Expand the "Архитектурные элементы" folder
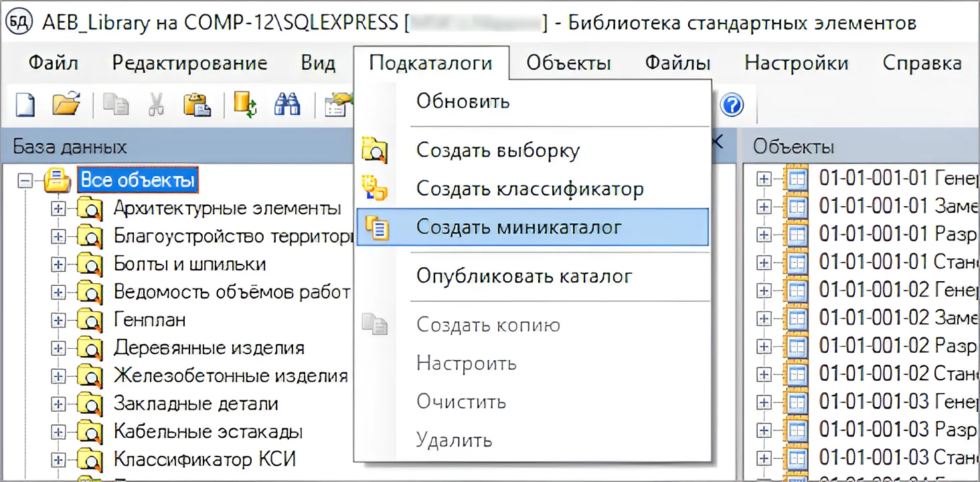The height and width of the screenshot is (482, 980). pos(59,209)
